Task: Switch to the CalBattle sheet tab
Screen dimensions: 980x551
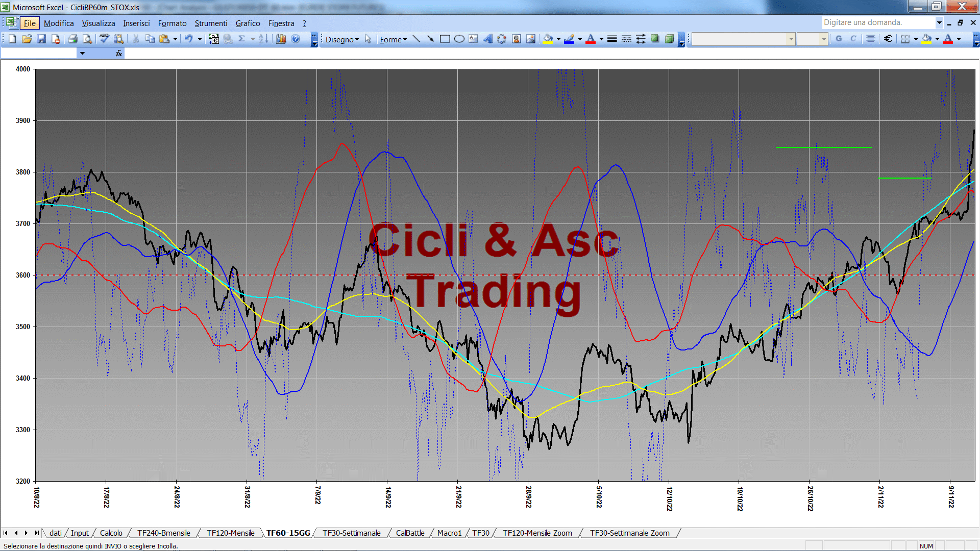Action: [x=410, y=533]
